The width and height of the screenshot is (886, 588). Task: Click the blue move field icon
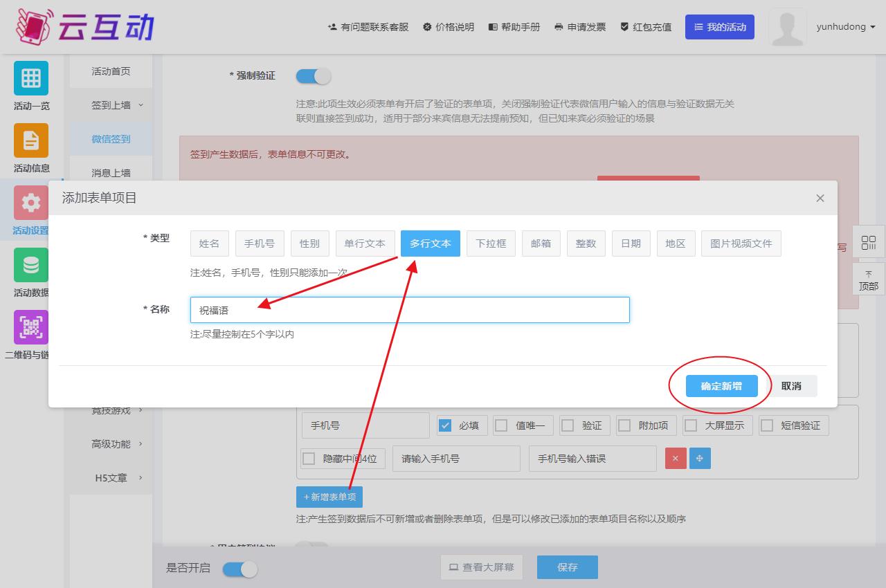(x=700, y=459)
